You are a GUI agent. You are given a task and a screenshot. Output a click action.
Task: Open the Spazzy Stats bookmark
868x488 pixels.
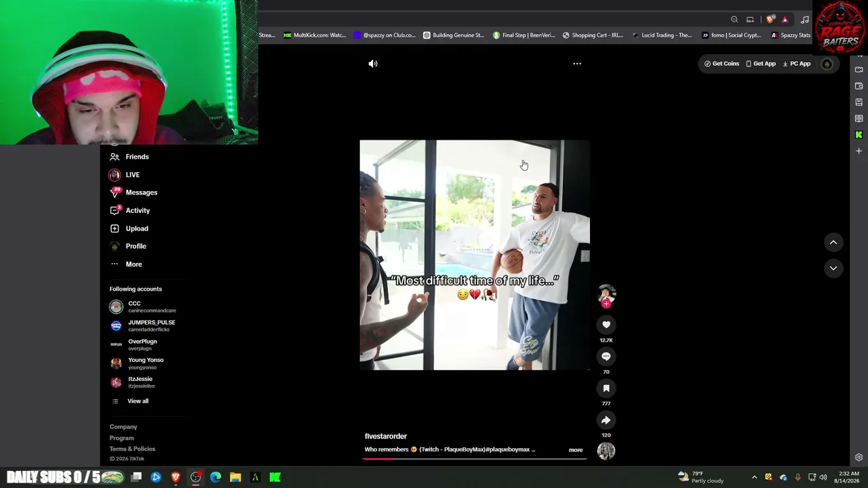791,35
